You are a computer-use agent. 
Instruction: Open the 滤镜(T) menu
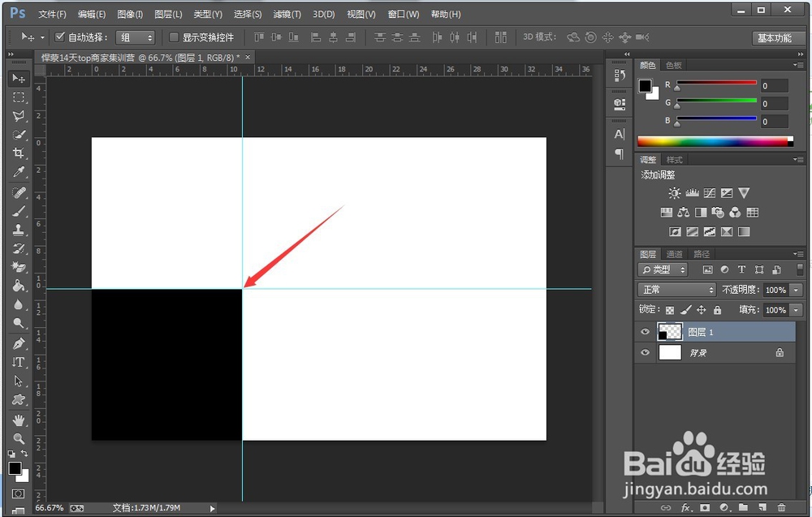pyautogui.click(x=287, y=15)
